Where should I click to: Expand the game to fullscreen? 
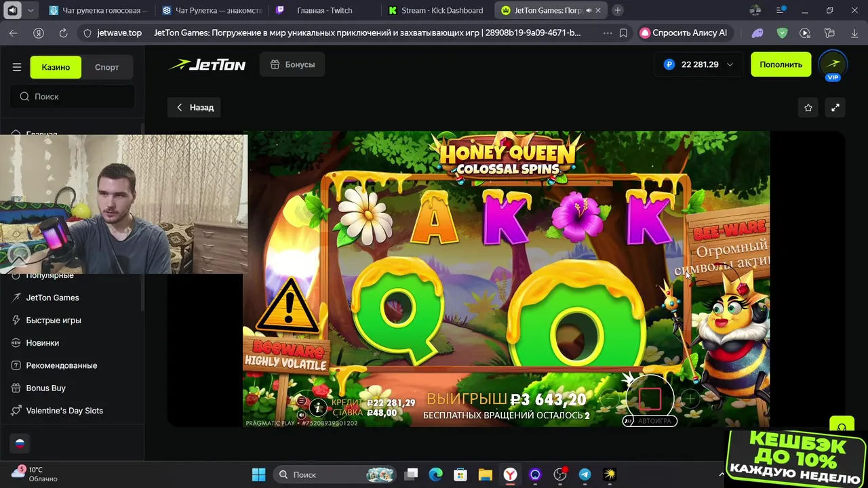click(x=835, y=107)
